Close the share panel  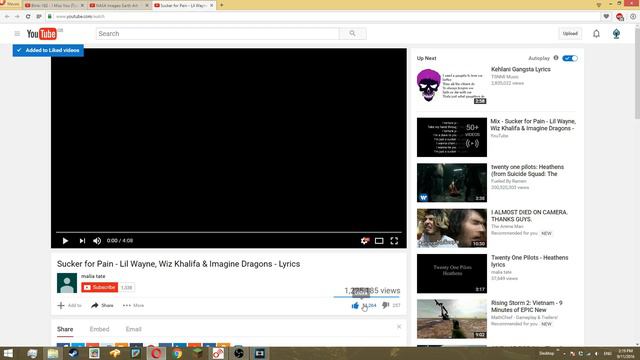[x=399, y=327]
